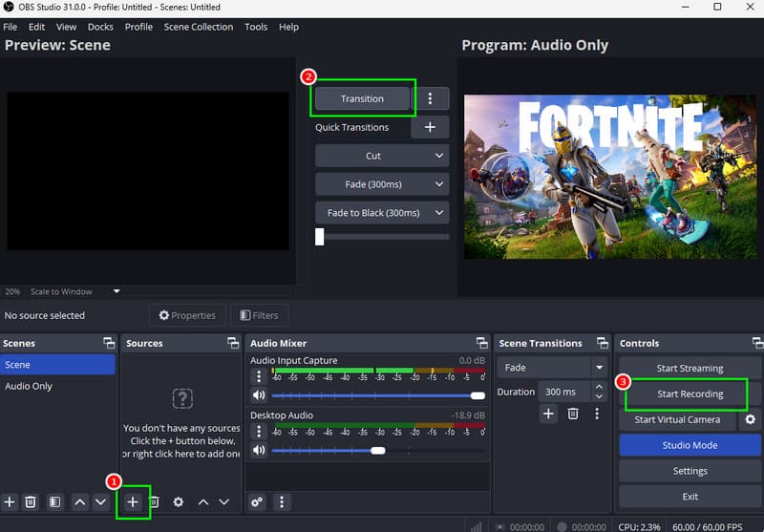Pop out the Scene Transitions dock

[x=603, y=343]
